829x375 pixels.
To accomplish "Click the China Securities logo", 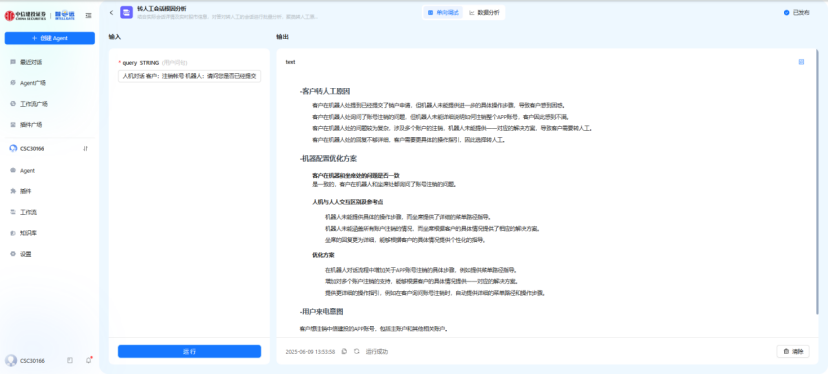I will (26, 16).
